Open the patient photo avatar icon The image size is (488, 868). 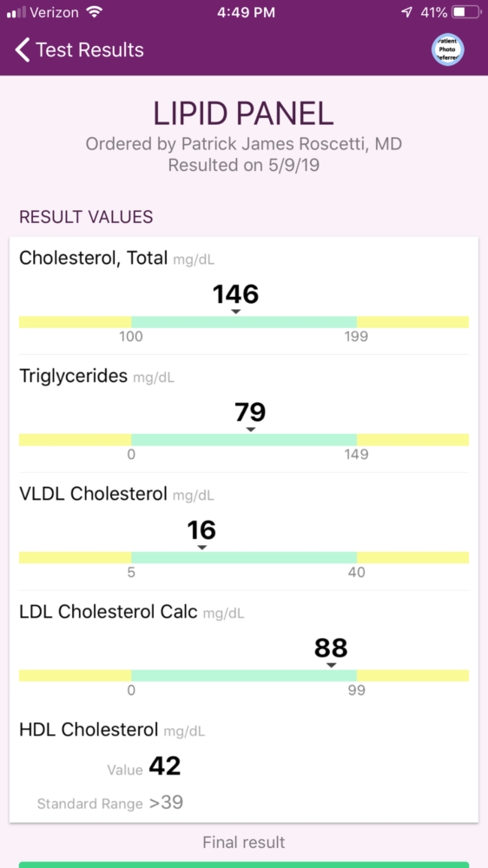point(447,49)
